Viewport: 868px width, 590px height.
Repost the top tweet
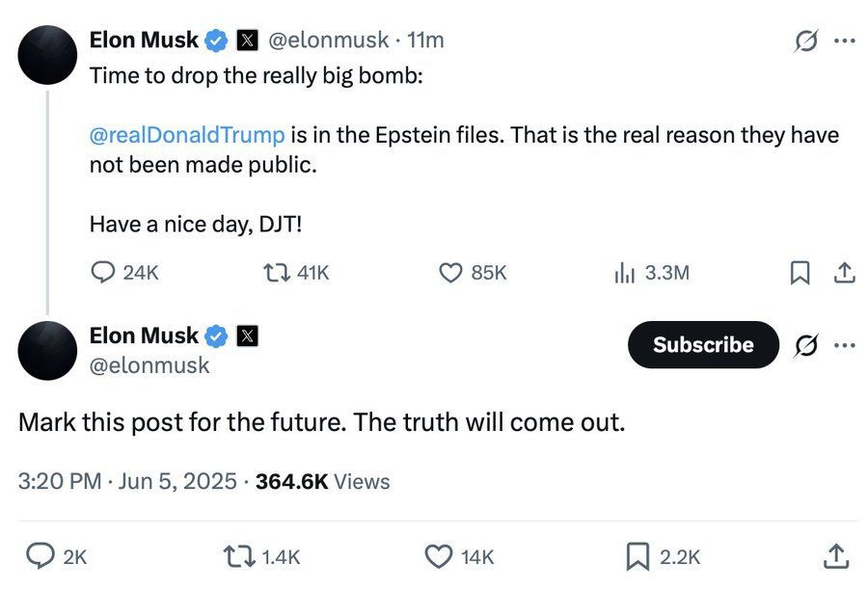[x=280, y=273]
